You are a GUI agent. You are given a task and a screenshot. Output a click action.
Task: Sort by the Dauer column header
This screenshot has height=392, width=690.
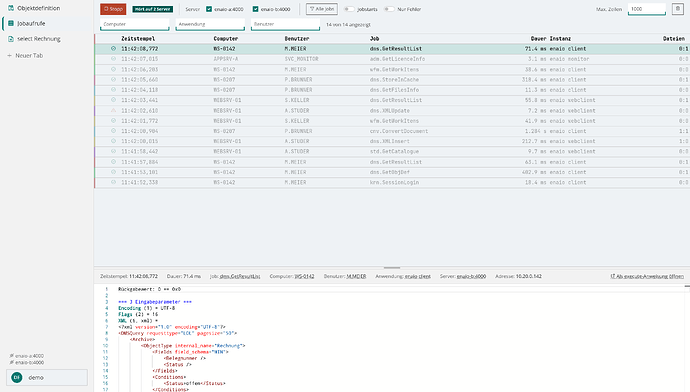[x=538, y=39]
